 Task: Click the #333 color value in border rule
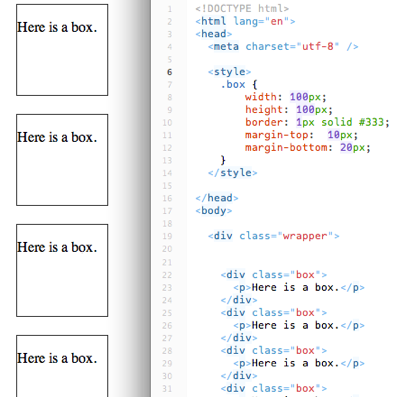point(371,122)
